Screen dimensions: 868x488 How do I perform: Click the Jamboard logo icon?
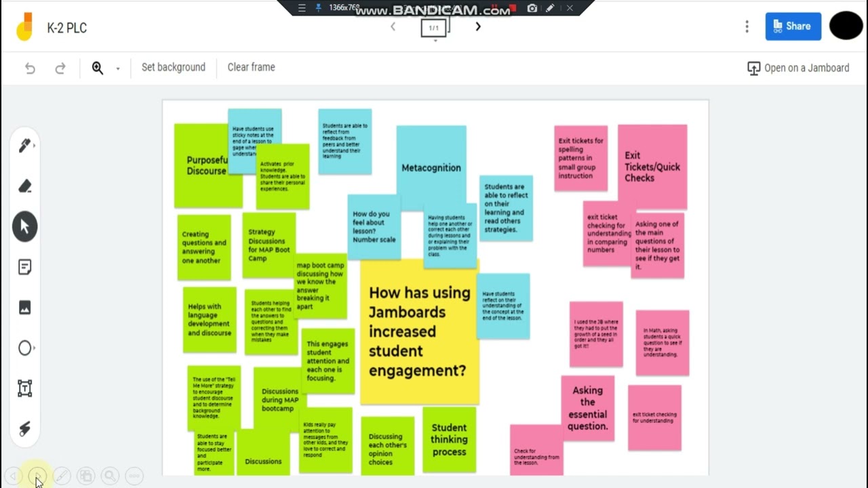coord(24,28)
